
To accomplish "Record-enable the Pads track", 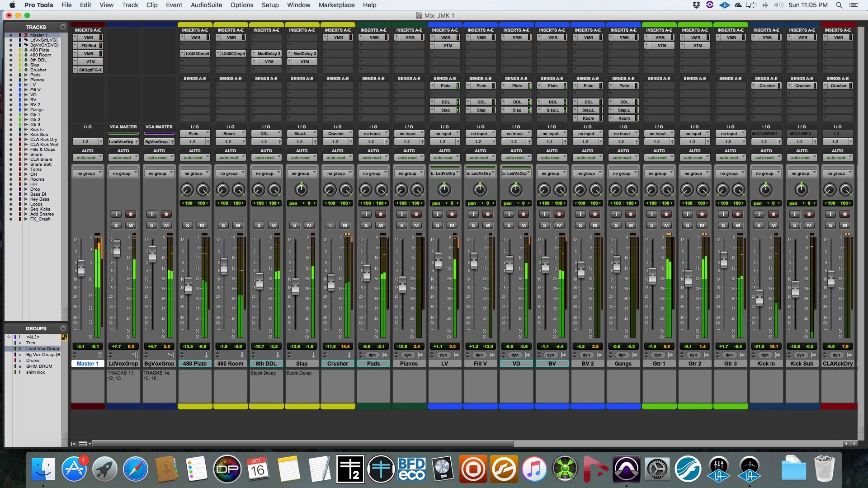I will [x=381, y=214].
